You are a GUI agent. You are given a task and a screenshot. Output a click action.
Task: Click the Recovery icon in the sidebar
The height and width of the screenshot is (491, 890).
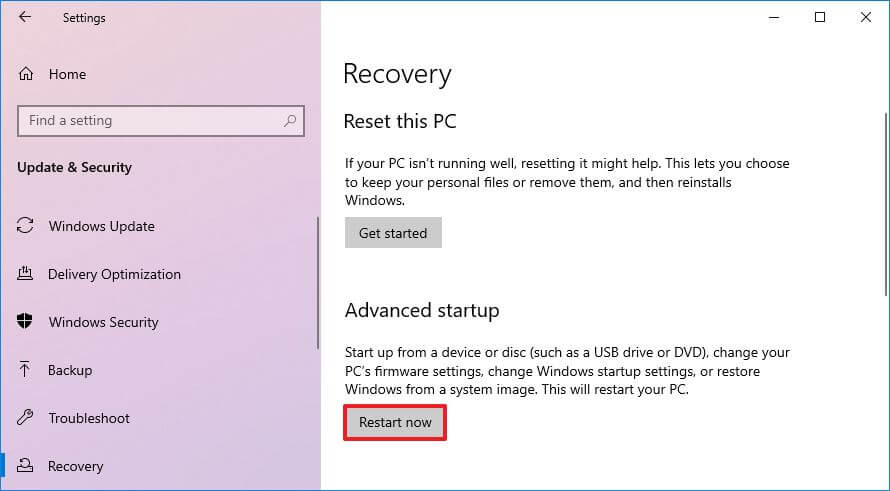click(x=26, y=466)
